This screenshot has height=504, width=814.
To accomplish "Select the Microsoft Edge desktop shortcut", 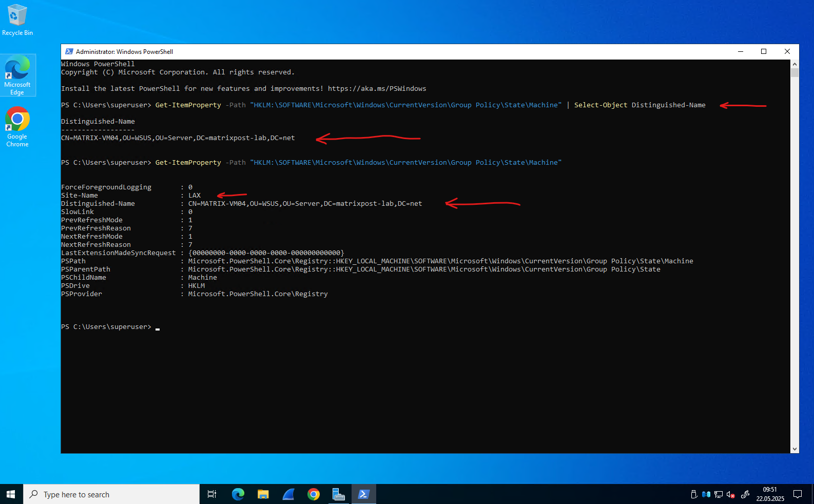I will [17, 75].
